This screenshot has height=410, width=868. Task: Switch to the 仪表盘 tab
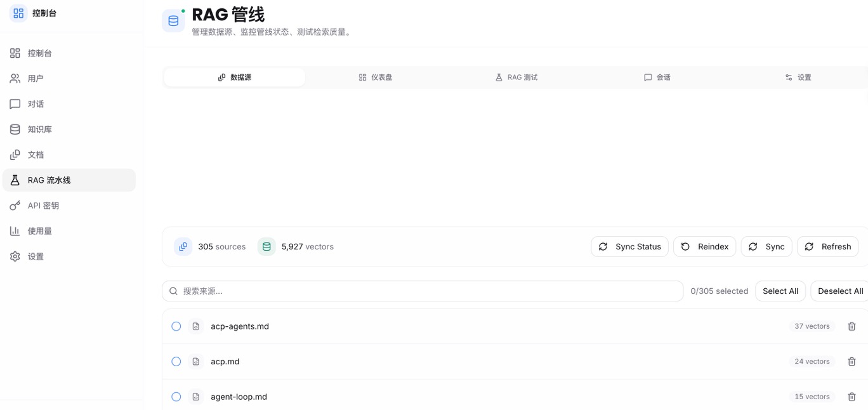point(376,77)
